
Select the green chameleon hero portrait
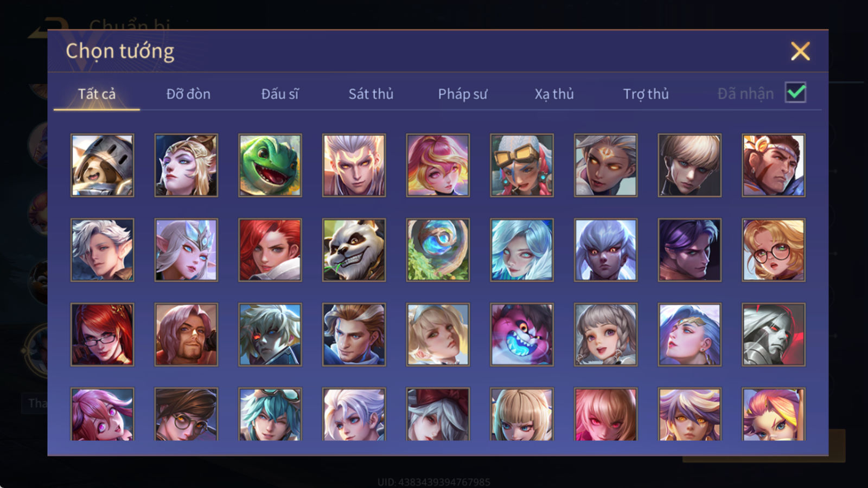270,165
